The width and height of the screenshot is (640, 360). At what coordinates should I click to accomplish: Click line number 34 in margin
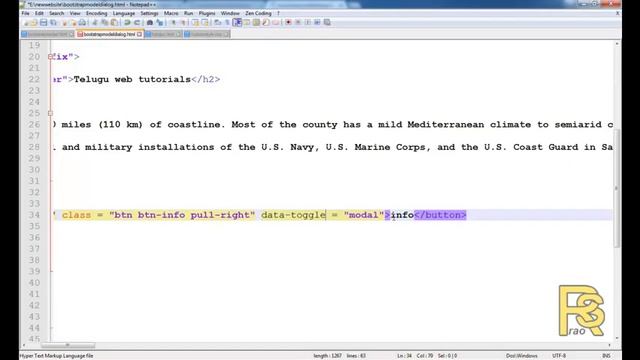34,215
